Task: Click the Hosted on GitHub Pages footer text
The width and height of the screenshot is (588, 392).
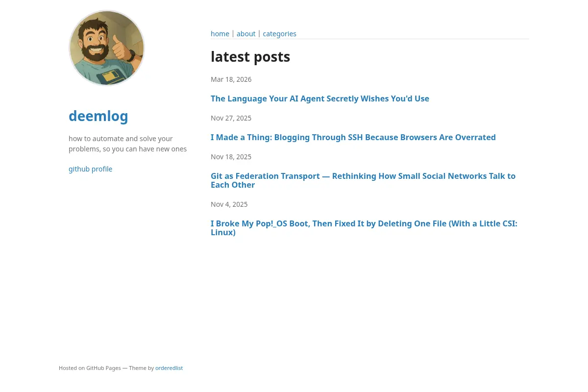Action: tap(90, 368)
